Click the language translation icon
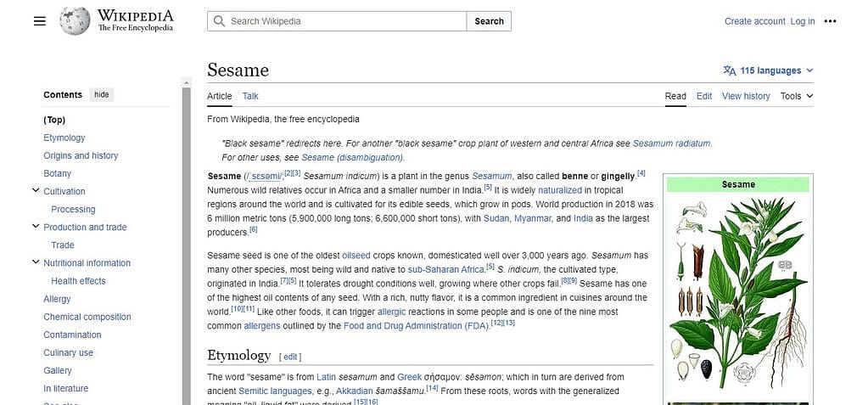The height and width of the screenshot is (405, 868). coord(729,70)
